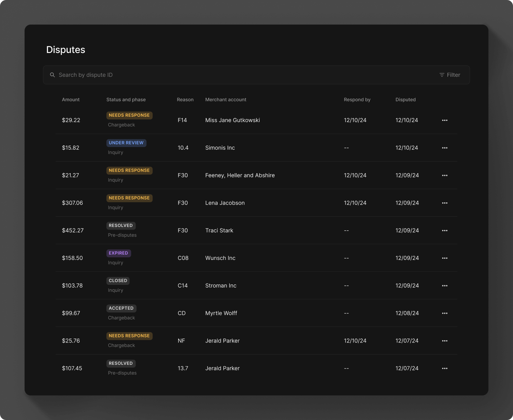Viewport: 513px width, 420px height.
Task: Click the $99.67 amount
Action: coord(71,313)
